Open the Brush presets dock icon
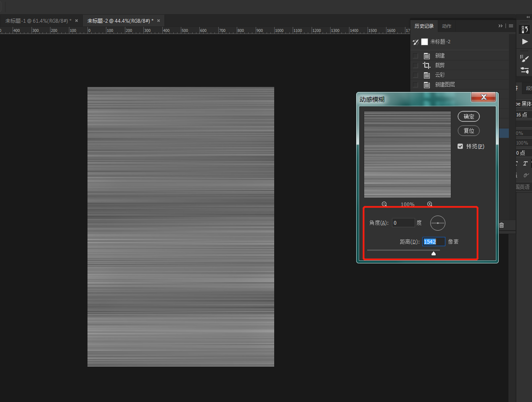The width and height of the screenshot is (532, 402). [524, 58]
